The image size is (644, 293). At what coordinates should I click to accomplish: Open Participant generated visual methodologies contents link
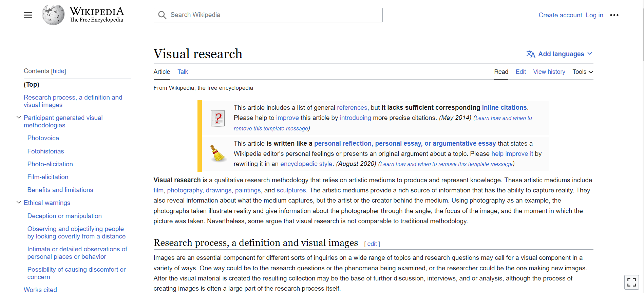click(x=63, y=121)
